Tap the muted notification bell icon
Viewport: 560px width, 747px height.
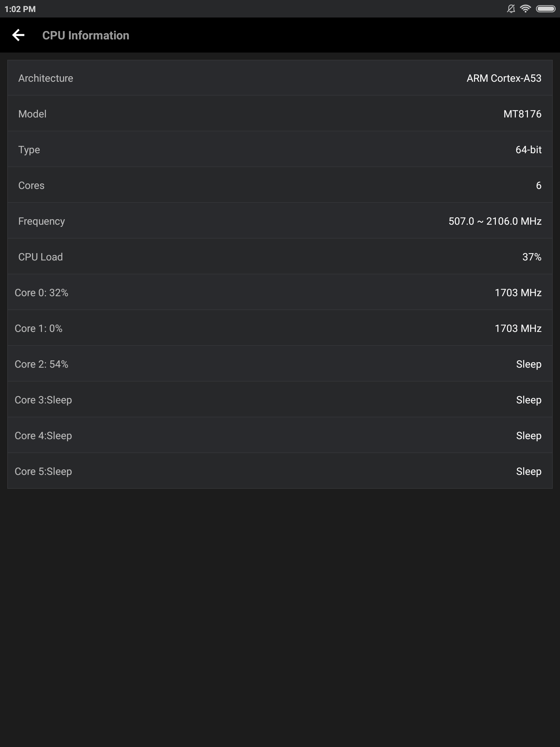click(511, 9)
